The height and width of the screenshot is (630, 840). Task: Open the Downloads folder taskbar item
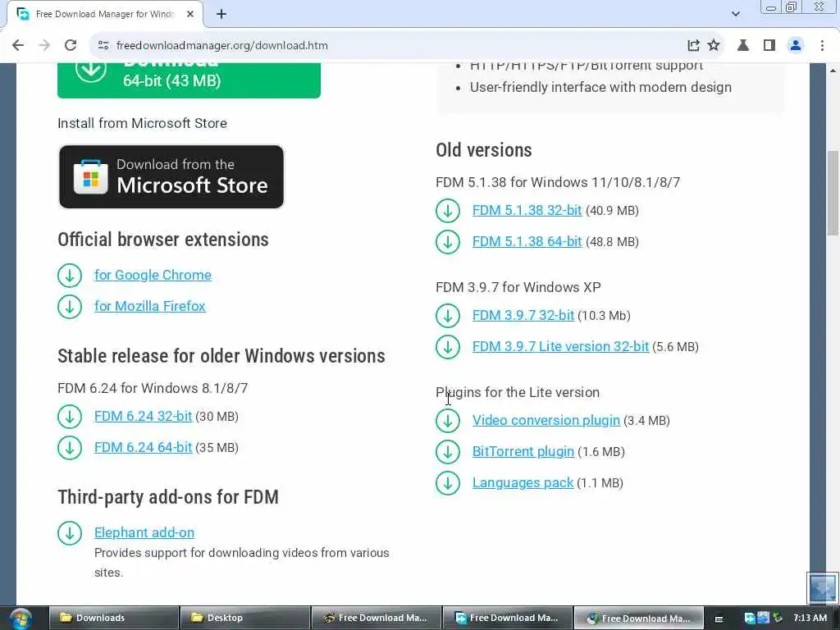[113, 618]
